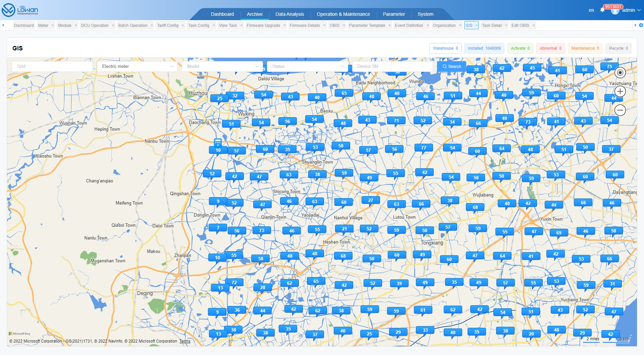Close the Firmware Details tab
This screenshot has width=644, height=355.
point(324,25)
